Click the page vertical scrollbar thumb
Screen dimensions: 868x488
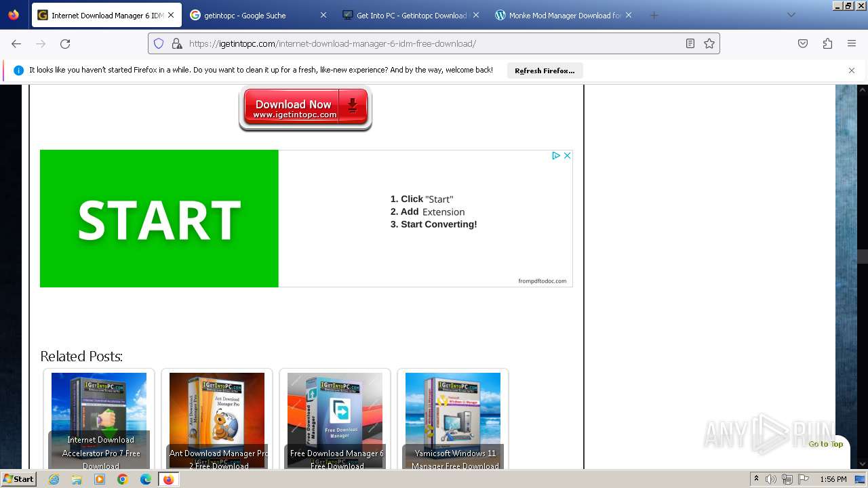[x=863, y=257]
